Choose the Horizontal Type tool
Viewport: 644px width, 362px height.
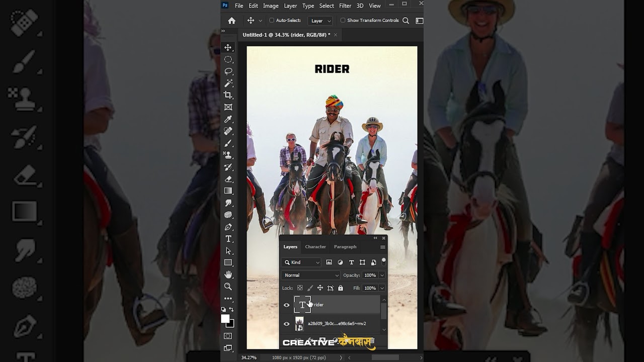pos(228,238)
